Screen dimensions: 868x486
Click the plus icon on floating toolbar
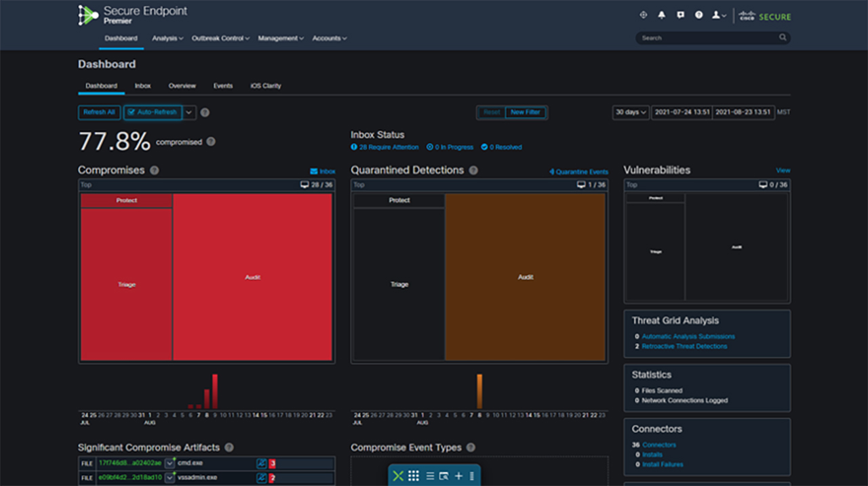pos(458,476)
